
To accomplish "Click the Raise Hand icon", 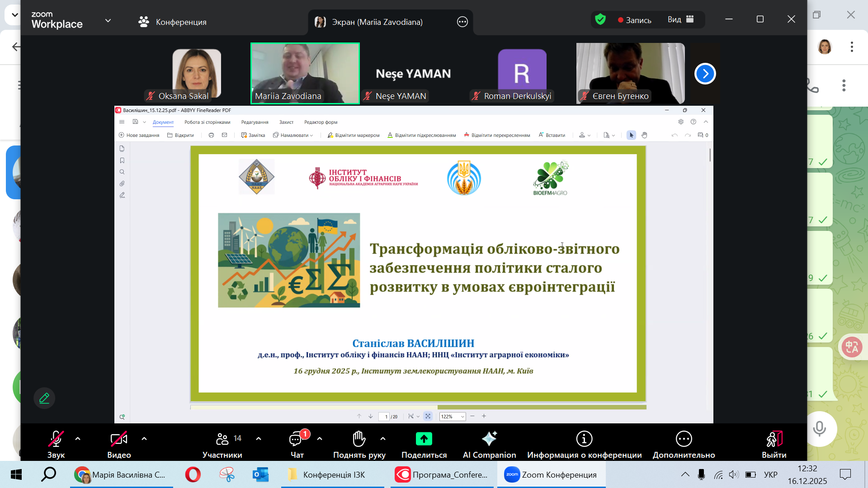I will tap(359, 439).
